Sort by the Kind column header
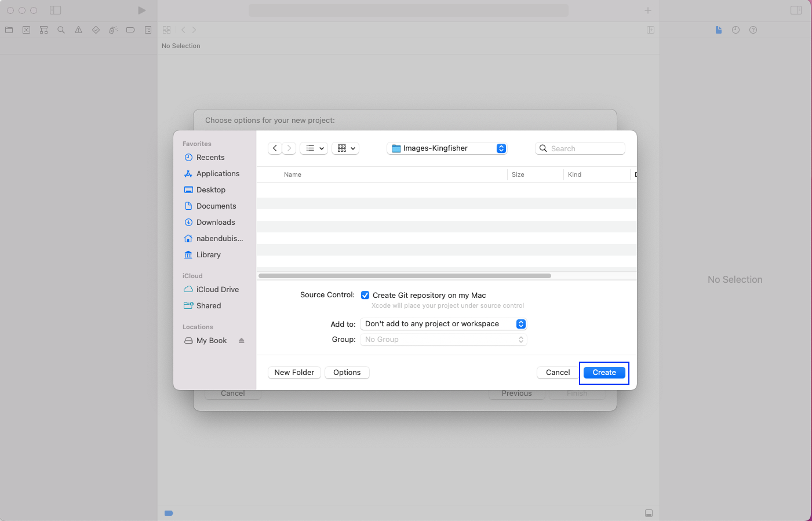Image resolution: width=812 pixels, height=521 pixels. (x=574, y=174)
